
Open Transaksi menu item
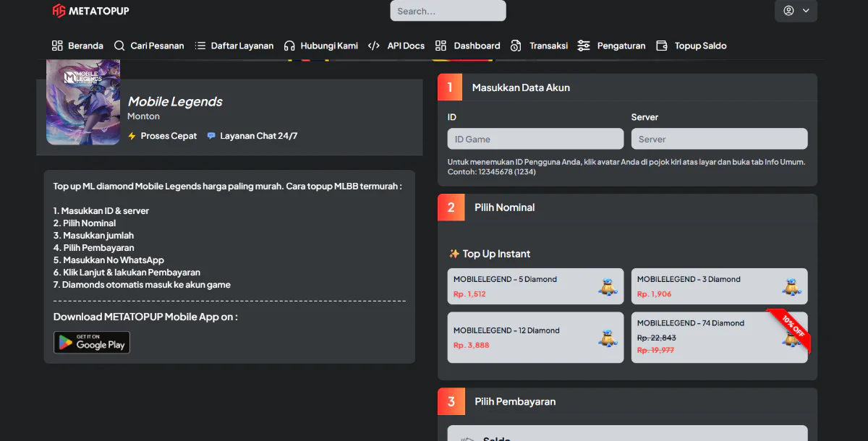539,46
